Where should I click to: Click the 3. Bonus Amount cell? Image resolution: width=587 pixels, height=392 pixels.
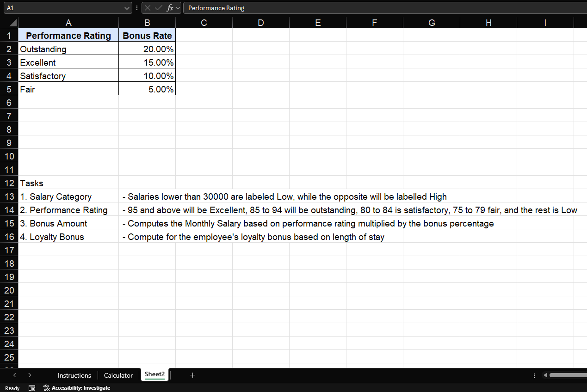(x=68, y=223)
